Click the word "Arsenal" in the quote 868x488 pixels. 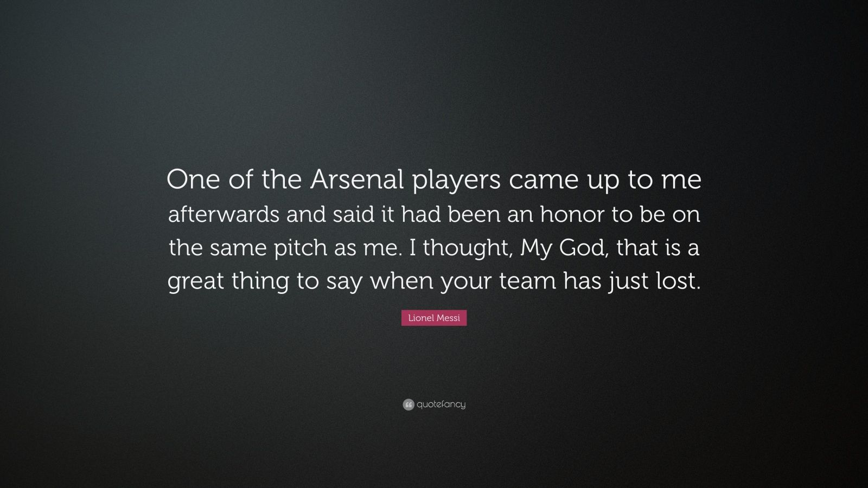pos(357,181)
